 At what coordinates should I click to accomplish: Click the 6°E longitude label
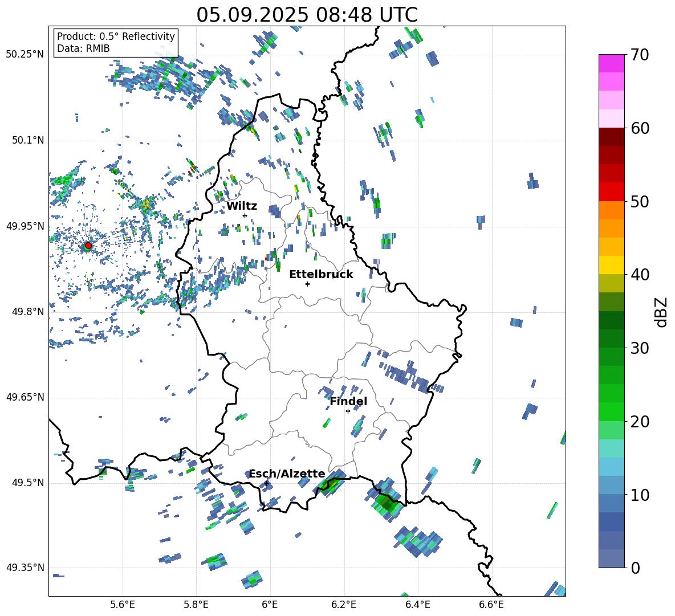pyautogui.click(x=270, y=605)
